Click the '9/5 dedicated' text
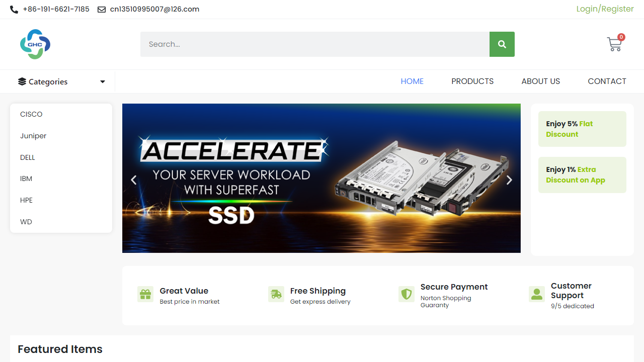Screen dimensions: 644x362 coord(573,306)
